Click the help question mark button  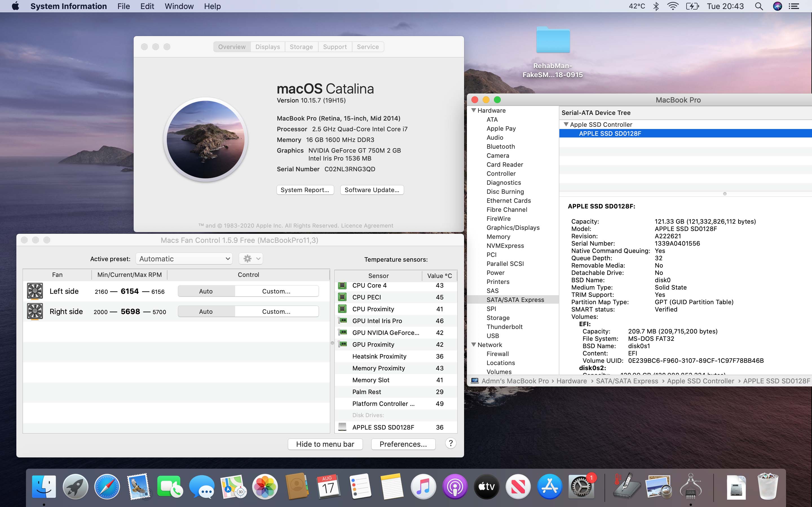[x=451, y=443]
